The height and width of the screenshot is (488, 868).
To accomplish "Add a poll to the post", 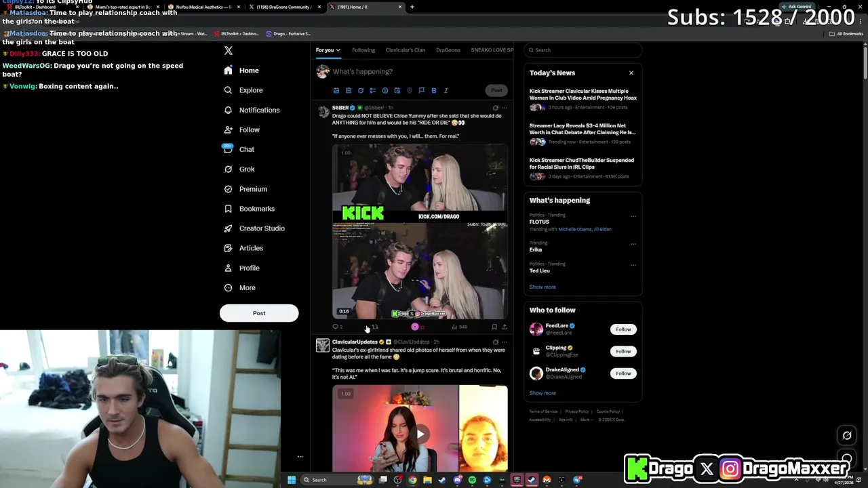I will (373, 90).
